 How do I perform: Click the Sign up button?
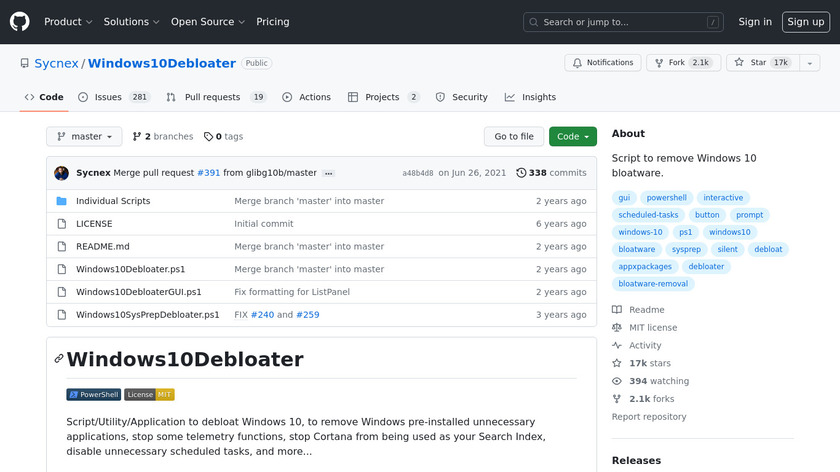pos(804,22)
